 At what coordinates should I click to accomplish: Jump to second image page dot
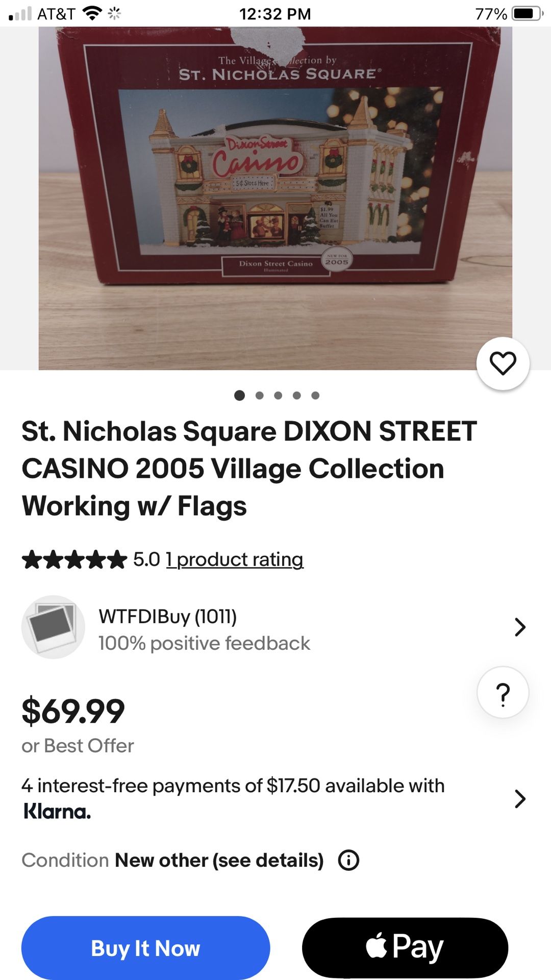(259, 395)
